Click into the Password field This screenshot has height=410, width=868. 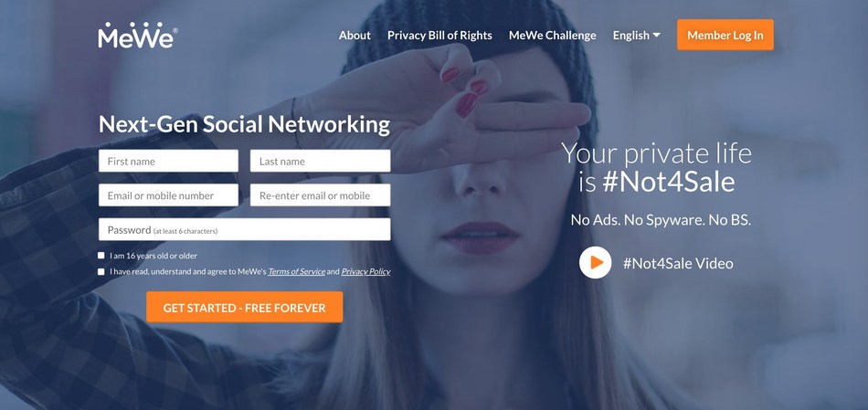(x=244, y=229)
